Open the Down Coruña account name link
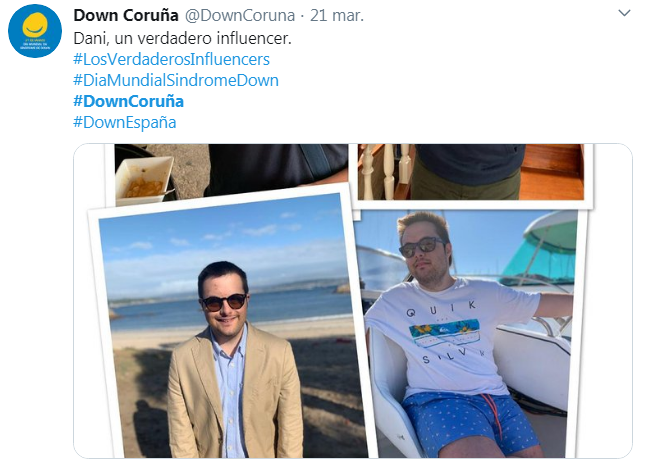 (126, 16)
